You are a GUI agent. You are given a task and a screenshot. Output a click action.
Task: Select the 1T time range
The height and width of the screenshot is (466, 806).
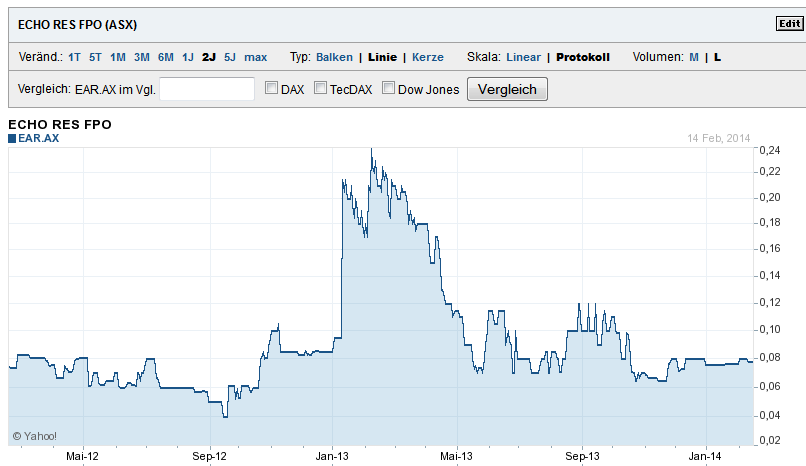pyautogui.click(x=75, y=57)
